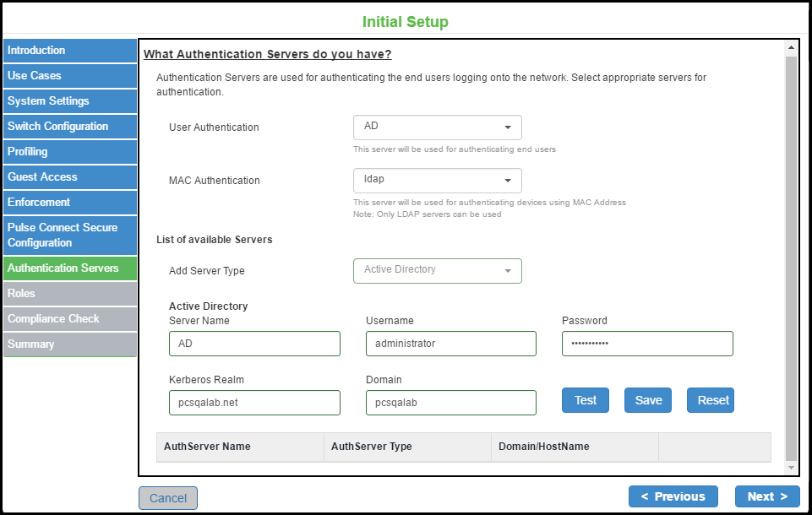This screenshot has width=812, height=515.
Task: Click the scrollbar down arrow
Action: 791,467
